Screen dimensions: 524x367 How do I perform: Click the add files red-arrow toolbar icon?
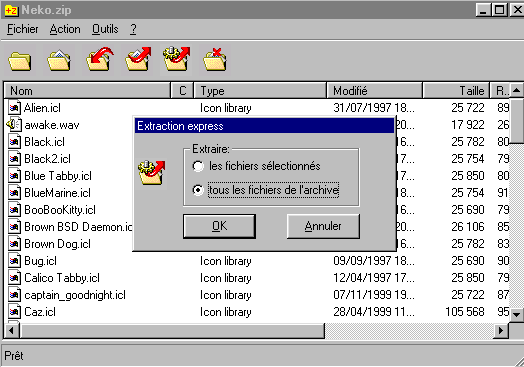(x=100, y=59)
